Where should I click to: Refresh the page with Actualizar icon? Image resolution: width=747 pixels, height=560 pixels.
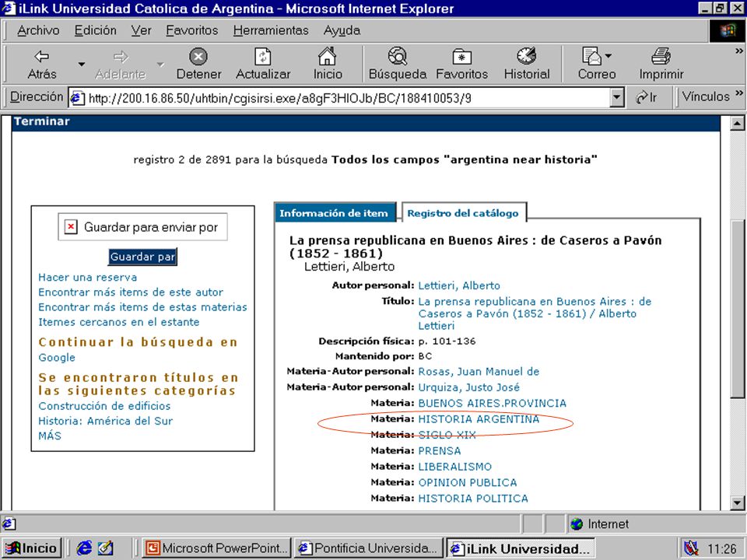[262, 57]
